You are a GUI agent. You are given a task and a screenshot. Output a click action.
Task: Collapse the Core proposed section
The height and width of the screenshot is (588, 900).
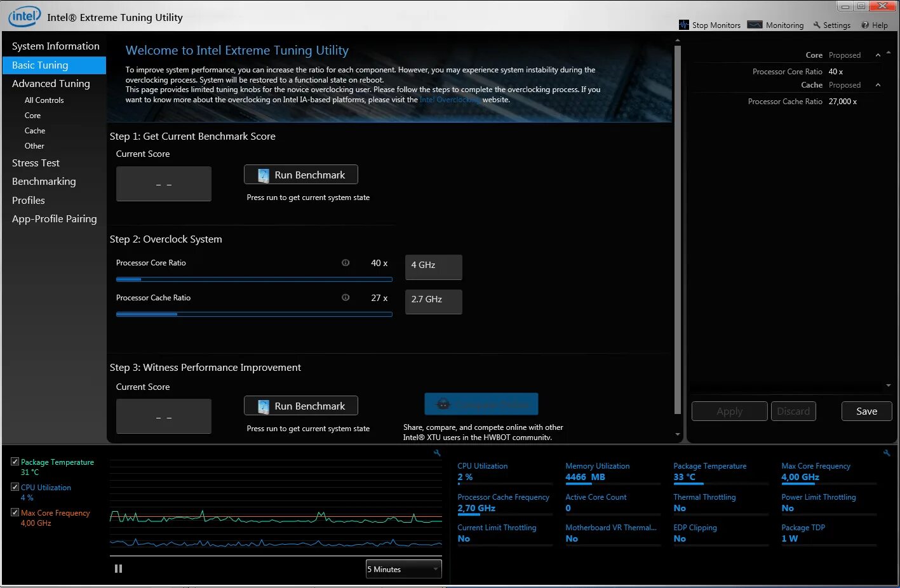(x=878, y=55)
